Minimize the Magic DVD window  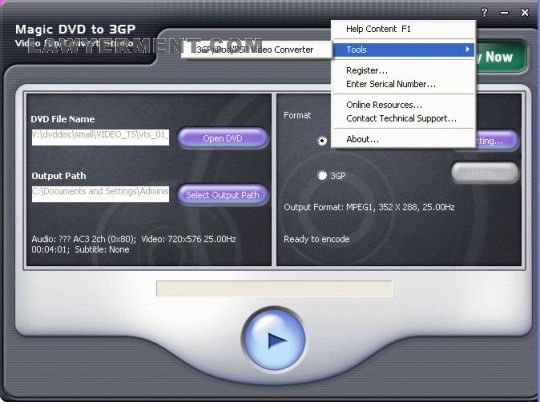(x=504, y=13)
